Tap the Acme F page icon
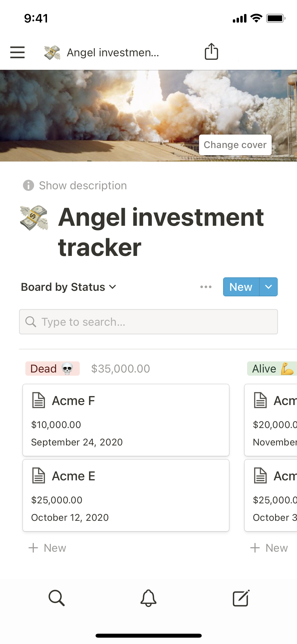This screenshot has width=297, height=644. [39, 400]
